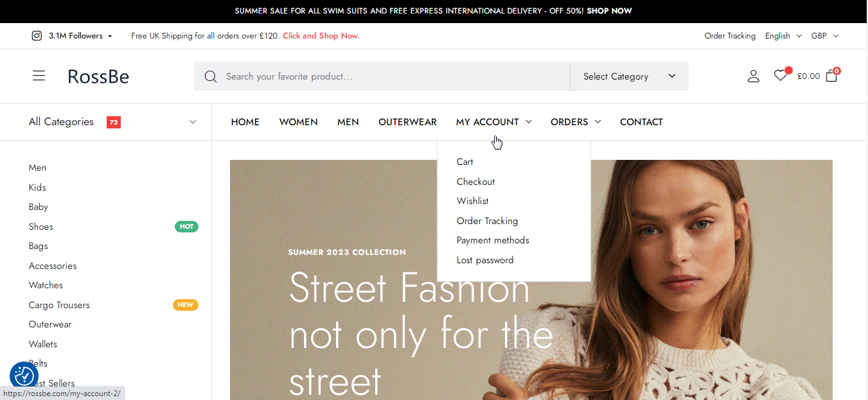Collapse the All Categories panel
868x400 pixels.
(x=193, y=122)
